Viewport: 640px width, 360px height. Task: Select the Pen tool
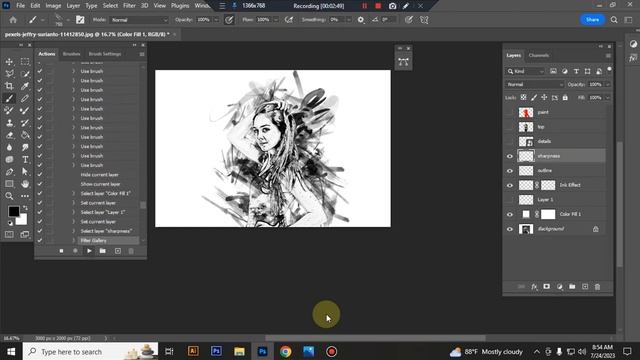[9, 172]
